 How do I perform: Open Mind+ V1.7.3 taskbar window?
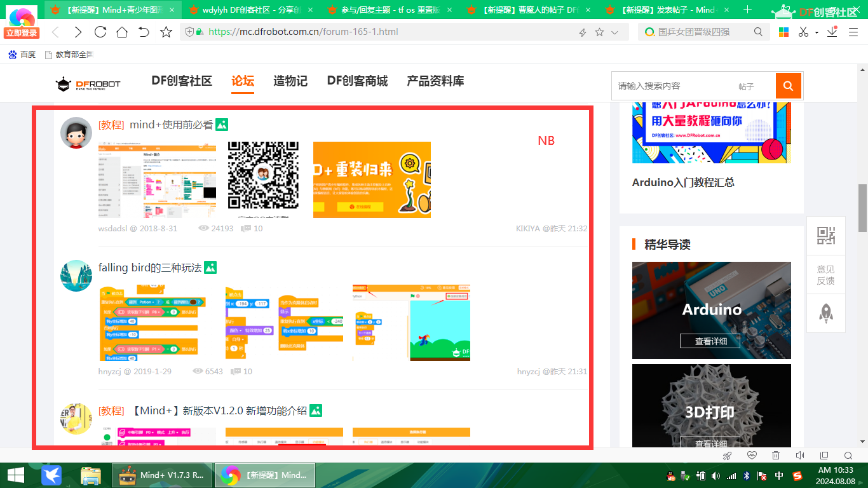(161, 475)
